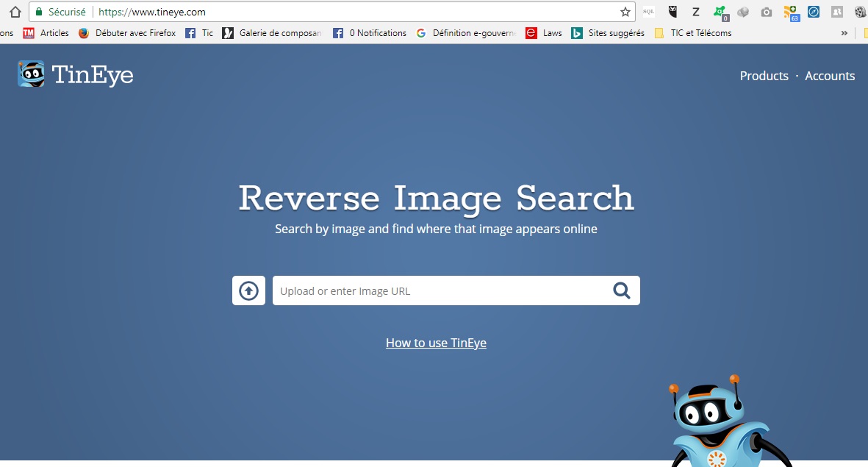
Task: Click the grey contacts extension icon
Action: (x=837, y=12)
